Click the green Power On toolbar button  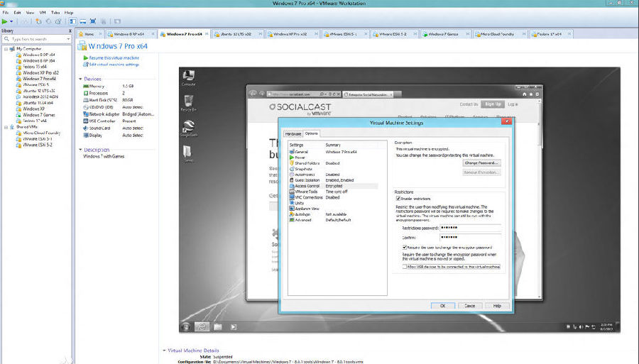tap(4, 21)
